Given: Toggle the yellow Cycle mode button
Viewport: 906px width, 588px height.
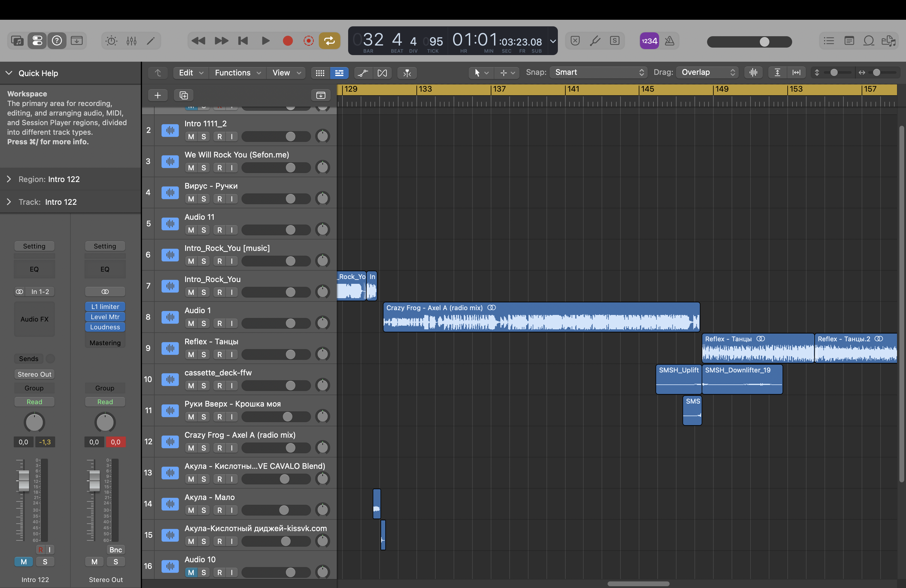Looking at the screenshot, I should (x=329, y=41).
